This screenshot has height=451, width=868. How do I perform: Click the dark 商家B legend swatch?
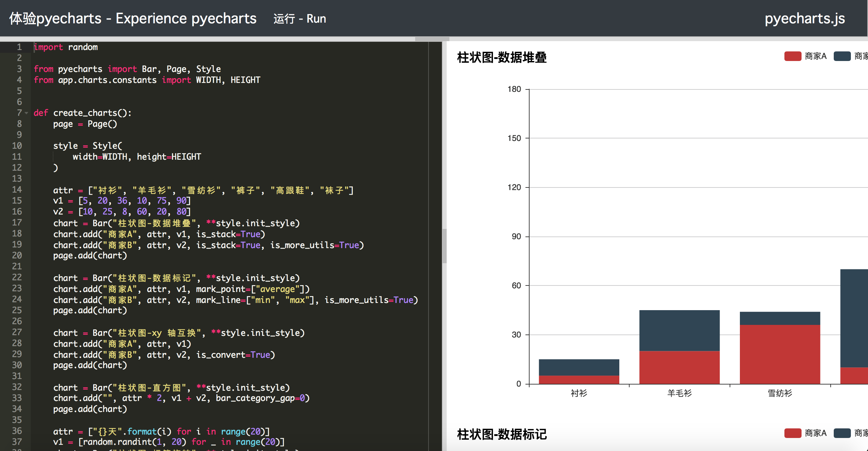click(x=842, y=56)
